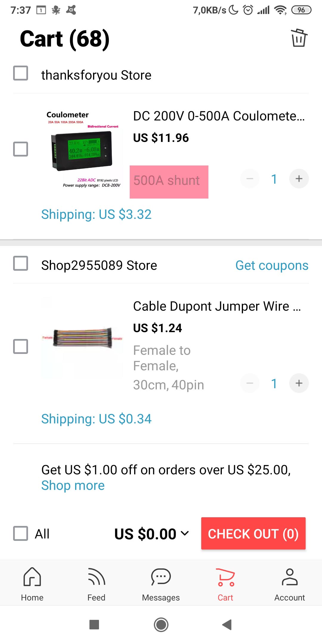Increase Dupont Jumper Wire quantity

(x=299, y=383)
